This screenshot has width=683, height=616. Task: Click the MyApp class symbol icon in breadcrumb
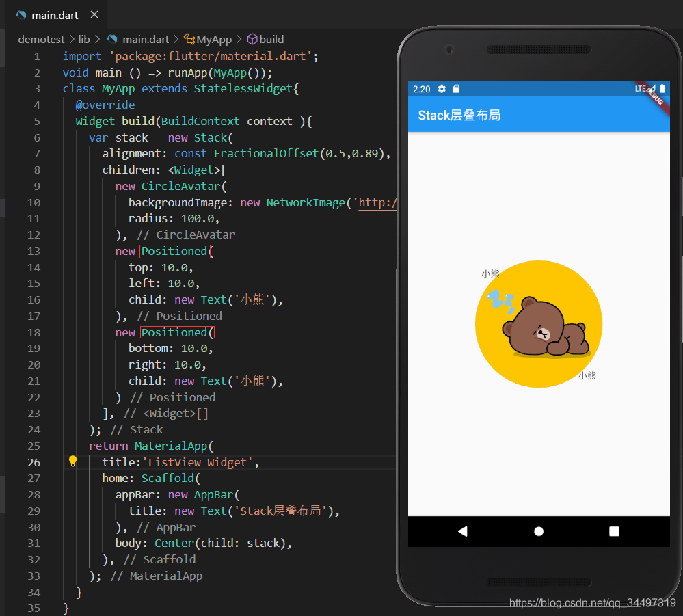[189, 39]
